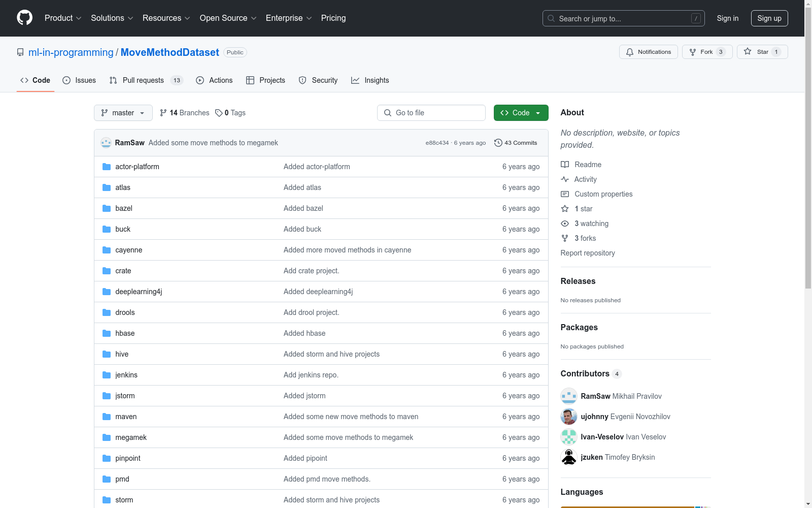Focus the Search or jump to field
Viewport: 812px width, 508px height.
tap(624, 18)
